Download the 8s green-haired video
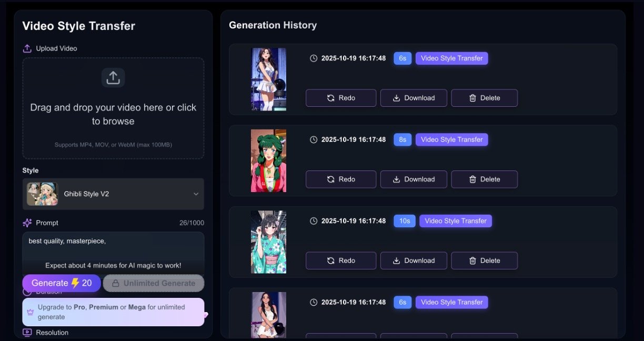 point(414,179)
